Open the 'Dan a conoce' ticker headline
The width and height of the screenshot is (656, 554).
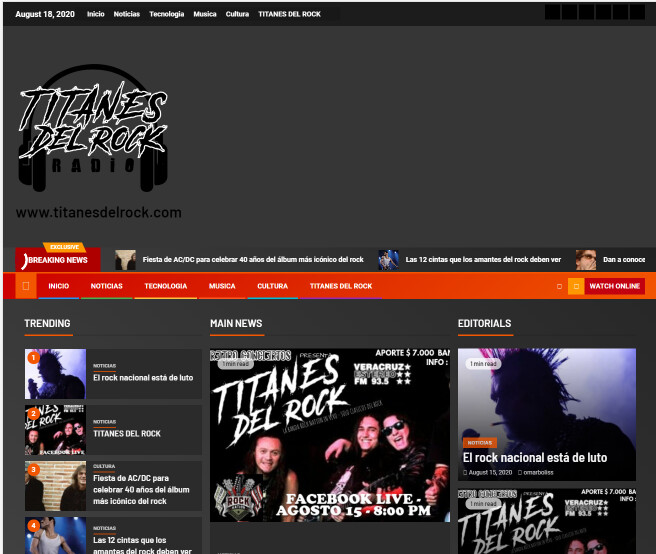coord(624,260)
